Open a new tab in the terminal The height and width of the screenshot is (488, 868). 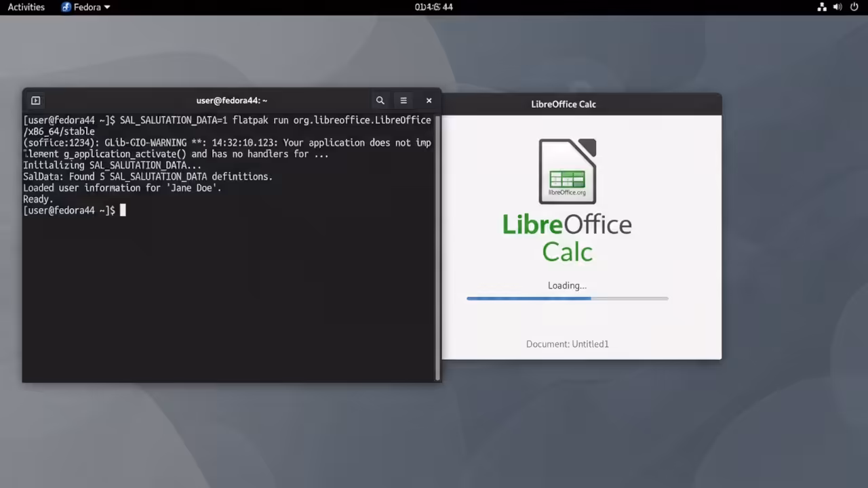tap(36, 100)
